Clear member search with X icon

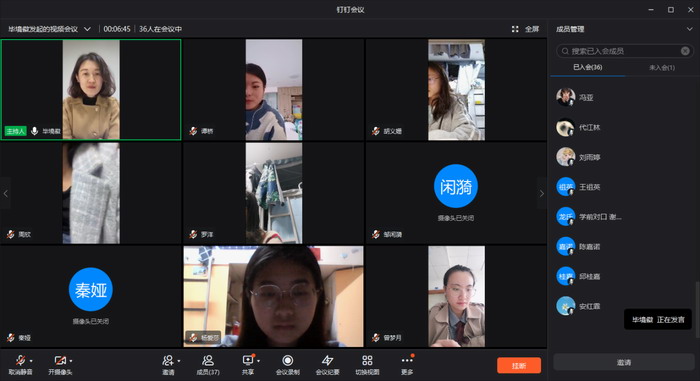coord(685,51)
